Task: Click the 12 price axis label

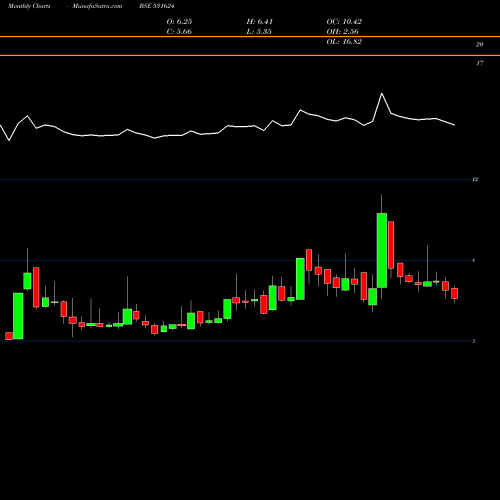Action: (x=475, y=180)
